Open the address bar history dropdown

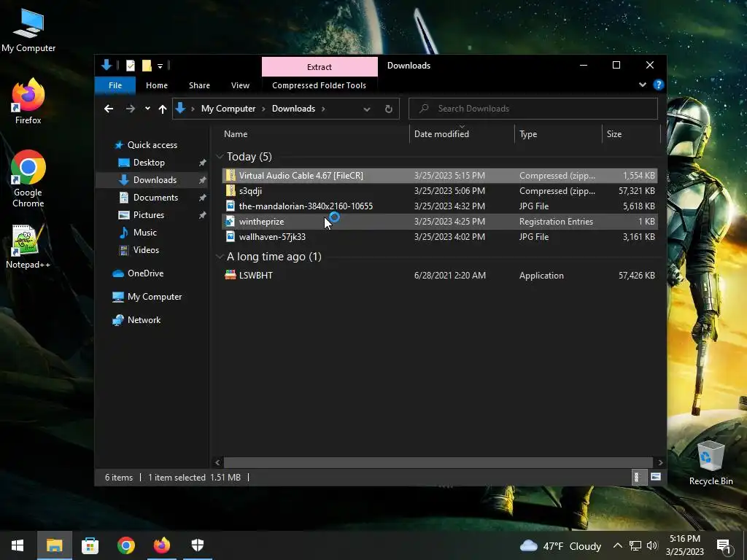(x=366, y=109)
